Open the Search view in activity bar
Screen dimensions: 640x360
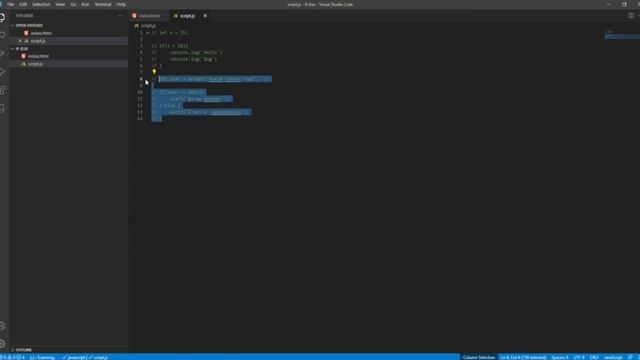[3, 36]
